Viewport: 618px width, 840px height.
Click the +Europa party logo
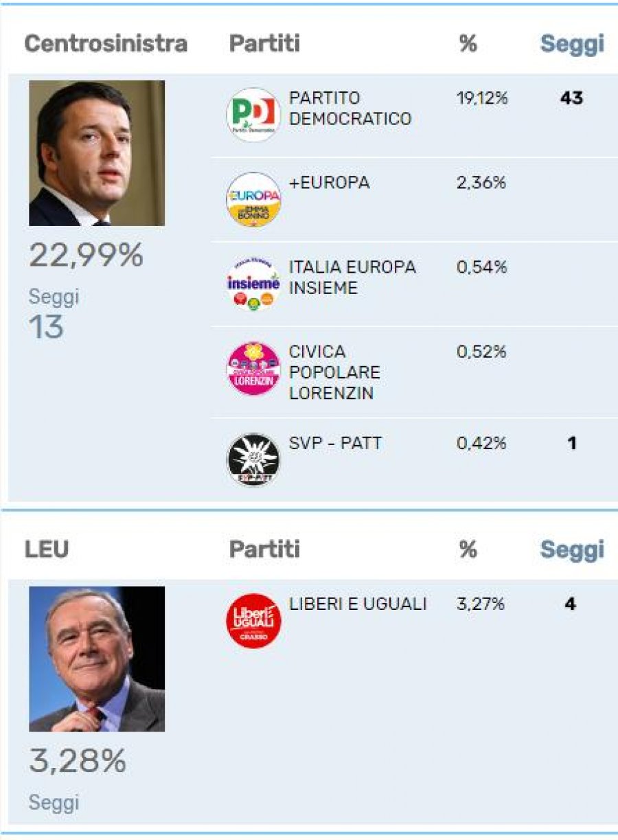coord(253,199)
